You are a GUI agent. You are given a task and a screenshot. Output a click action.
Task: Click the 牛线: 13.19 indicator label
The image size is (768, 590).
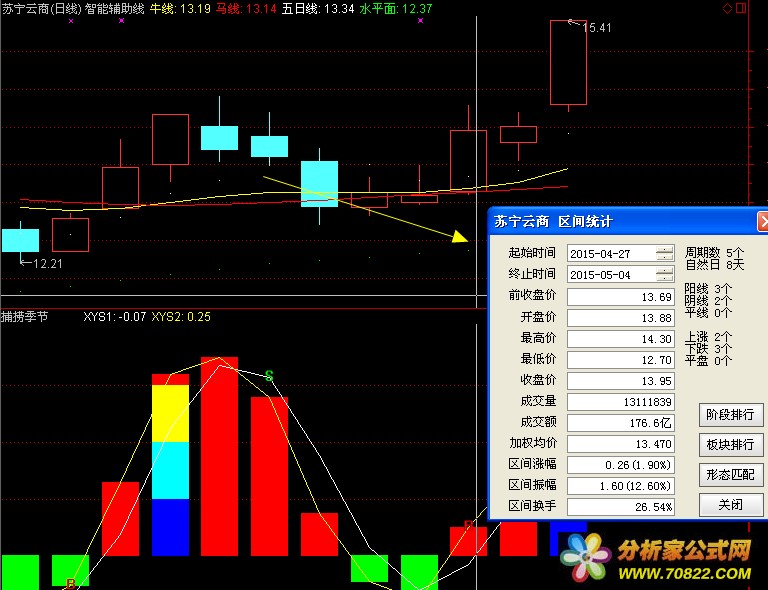tap(180, 8)
